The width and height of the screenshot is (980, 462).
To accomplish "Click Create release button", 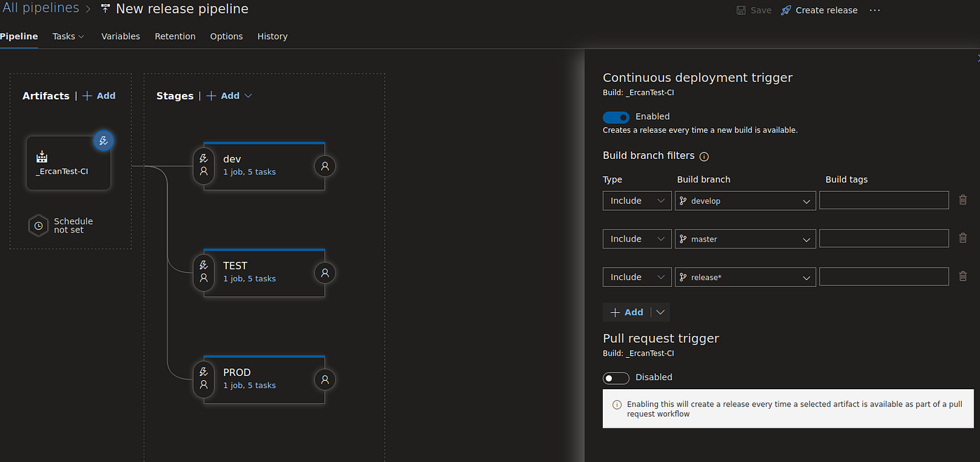I will click(819, 10).
